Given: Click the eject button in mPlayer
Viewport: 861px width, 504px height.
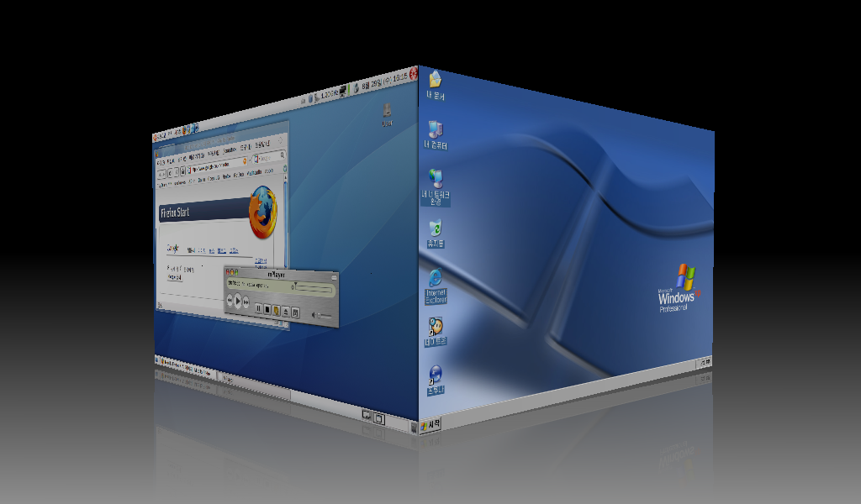Looking at the screenshot, I should (286, 312).
